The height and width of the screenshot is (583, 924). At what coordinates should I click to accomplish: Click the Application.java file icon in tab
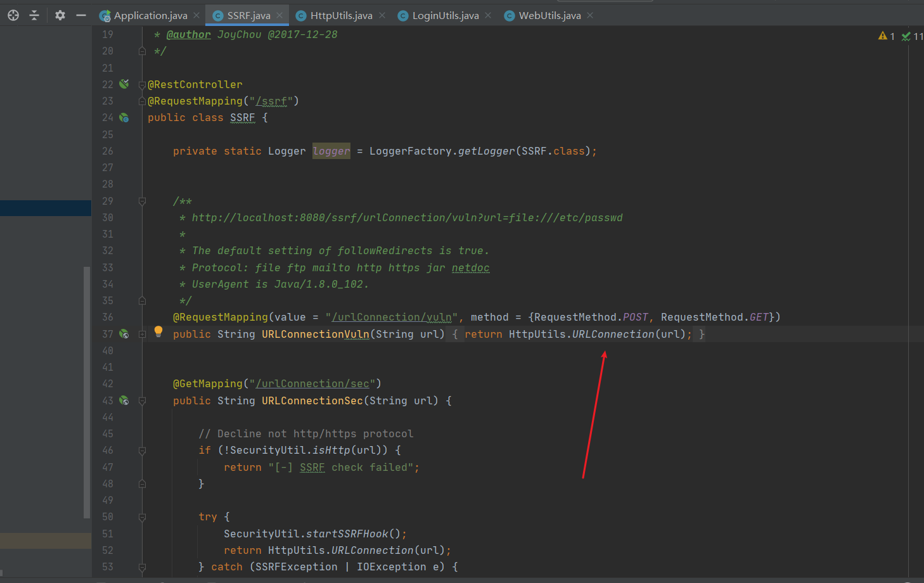tap(105, 16)
